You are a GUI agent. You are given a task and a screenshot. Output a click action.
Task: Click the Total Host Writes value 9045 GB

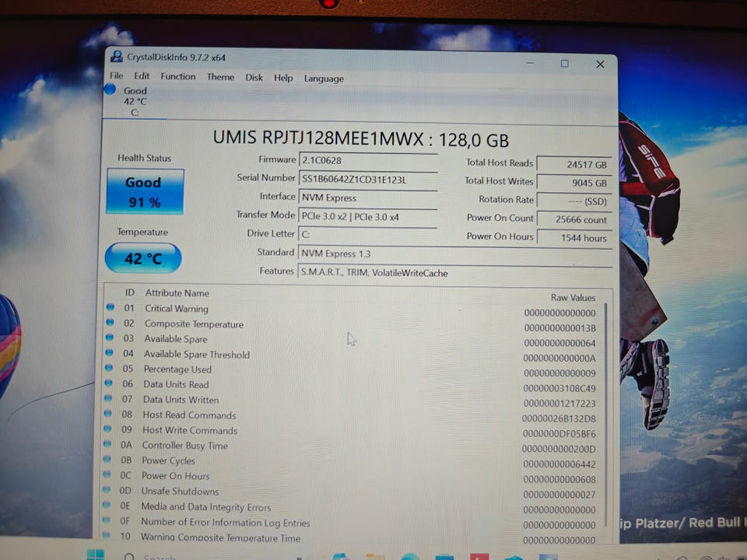(x=574, y=182)
